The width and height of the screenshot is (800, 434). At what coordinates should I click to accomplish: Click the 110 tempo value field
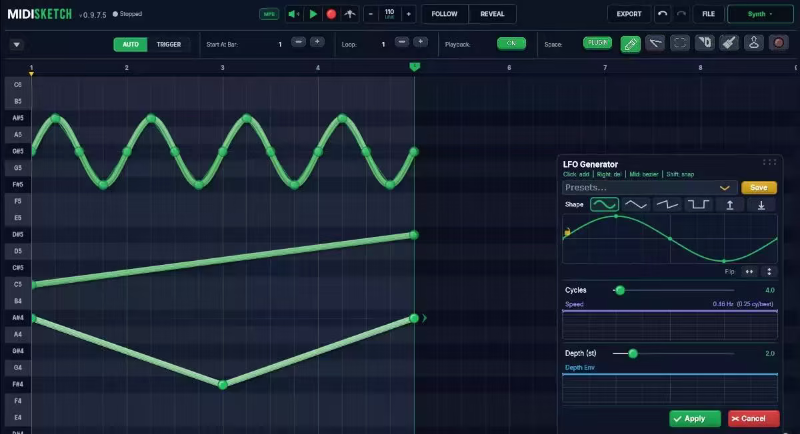click(x=390, y=14)
